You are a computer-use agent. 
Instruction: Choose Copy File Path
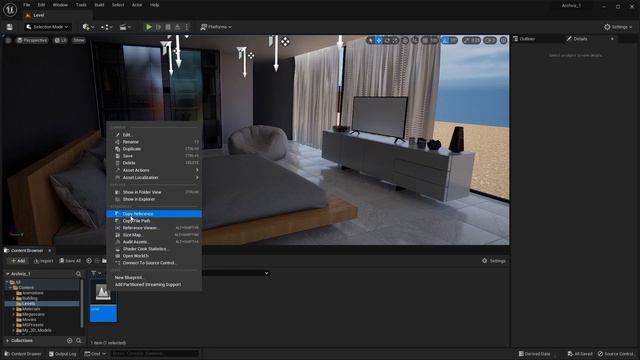point(154,221)
